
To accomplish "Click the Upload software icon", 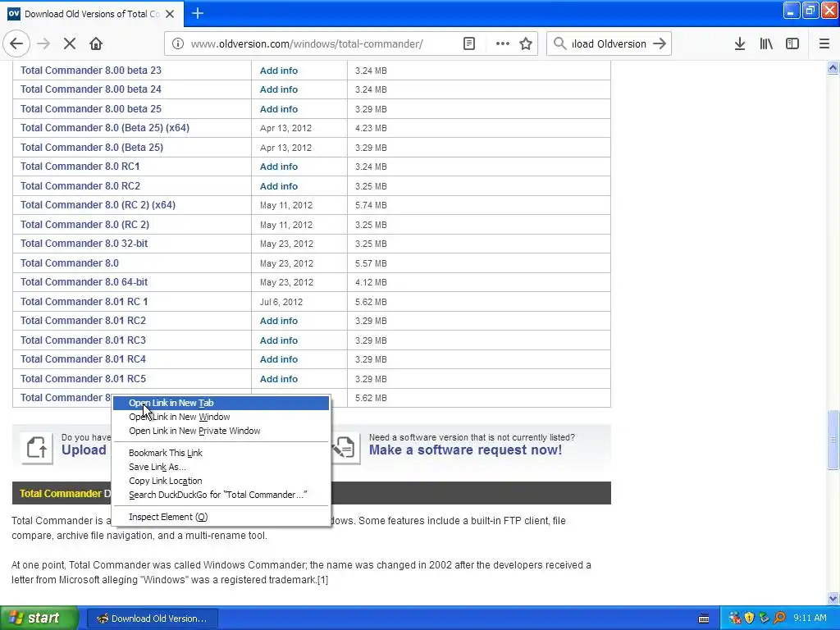I will click(x=36, y=448).
